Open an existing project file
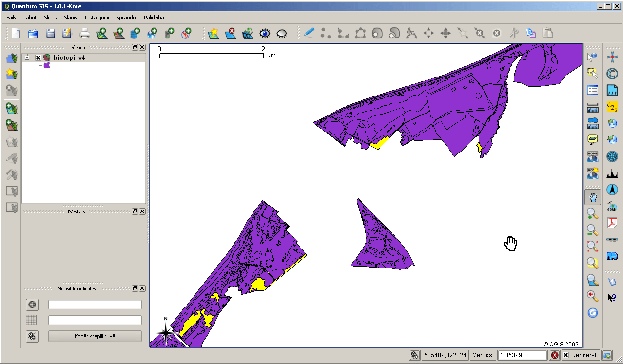The height and width of the screenshot is (364, 623). (33, 33)
